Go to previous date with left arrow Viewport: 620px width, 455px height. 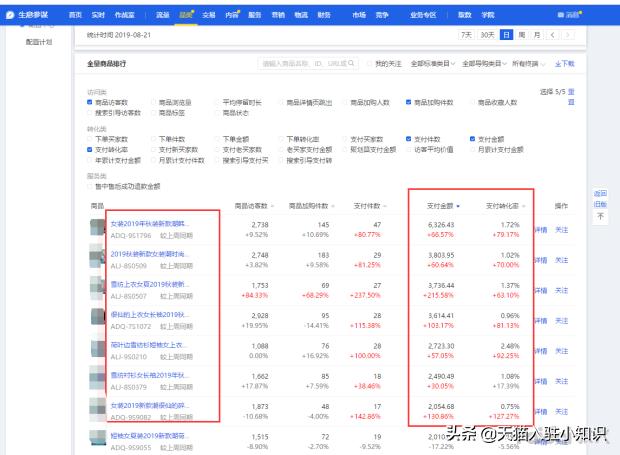pos(553,35)
